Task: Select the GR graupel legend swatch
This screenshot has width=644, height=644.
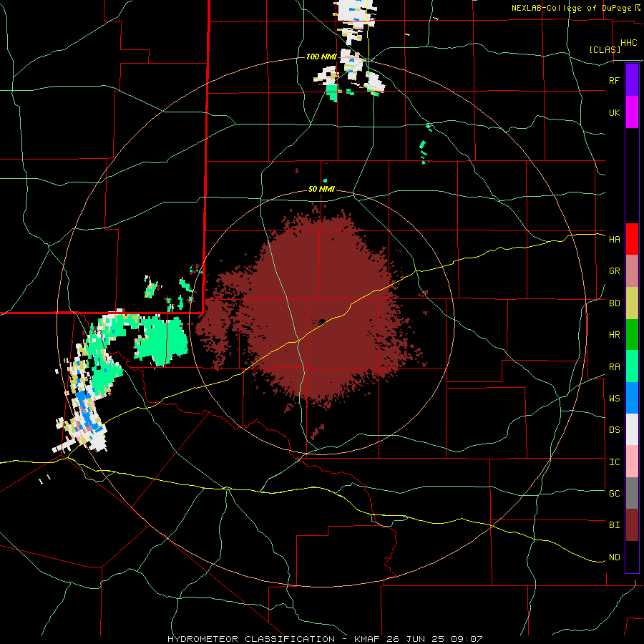Action: 632,271
